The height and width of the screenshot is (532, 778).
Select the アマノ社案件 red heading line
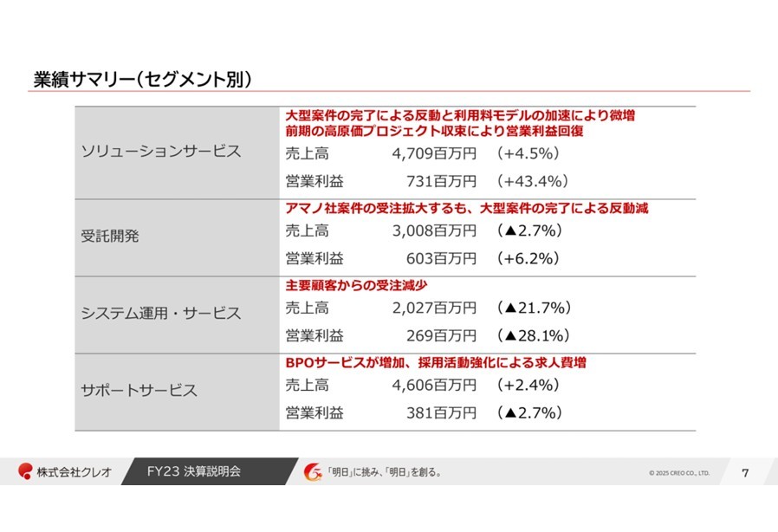click(x=467, y=208)
